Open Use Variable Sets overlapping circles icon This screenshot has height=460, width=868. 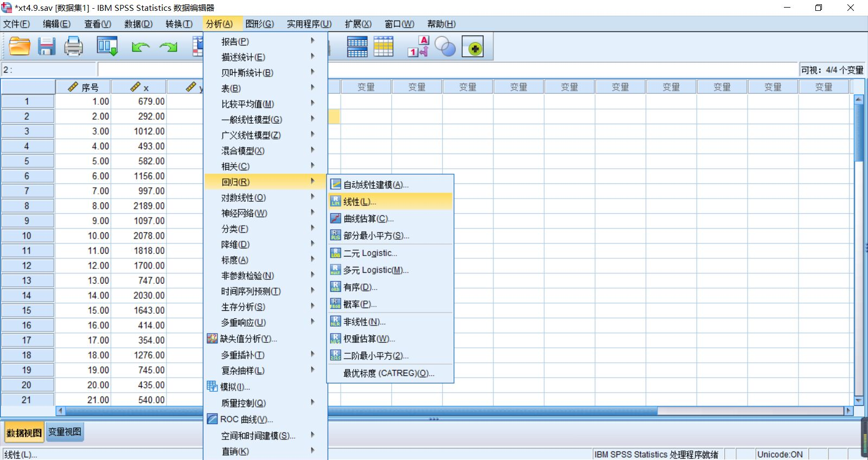tap(445, 47)
